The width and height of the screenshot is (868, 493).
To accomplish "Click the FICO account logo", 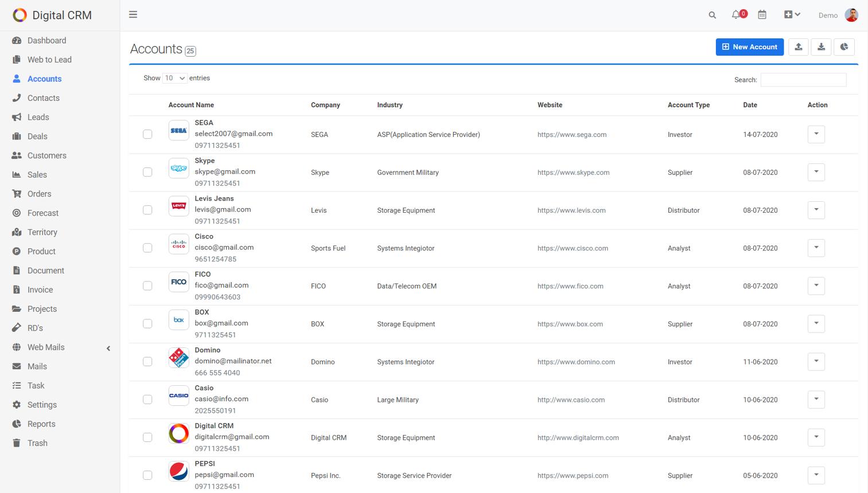I will click(178, 282).
